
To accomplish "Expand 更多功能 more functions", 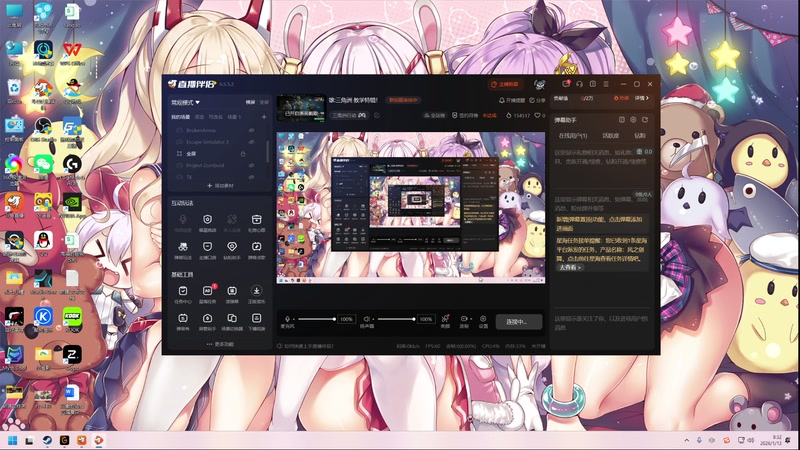I will 220,344.
